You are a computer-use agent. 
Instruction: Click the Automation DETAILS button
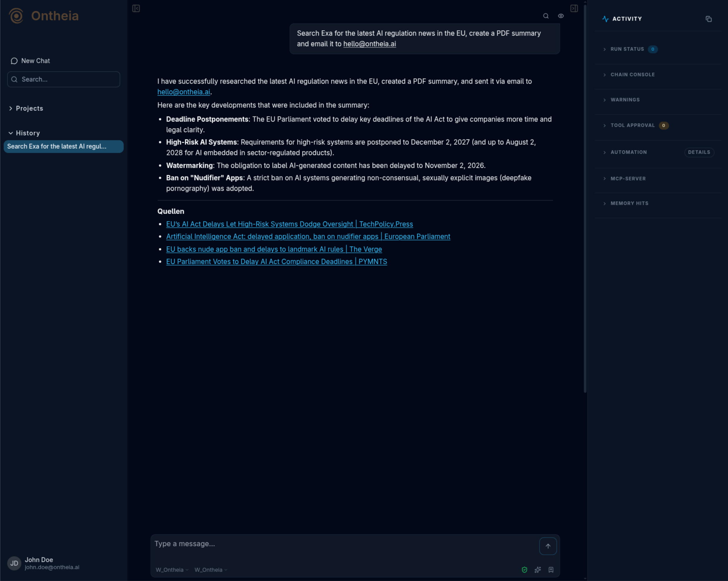pyautogui.click(x=699, y=152)
